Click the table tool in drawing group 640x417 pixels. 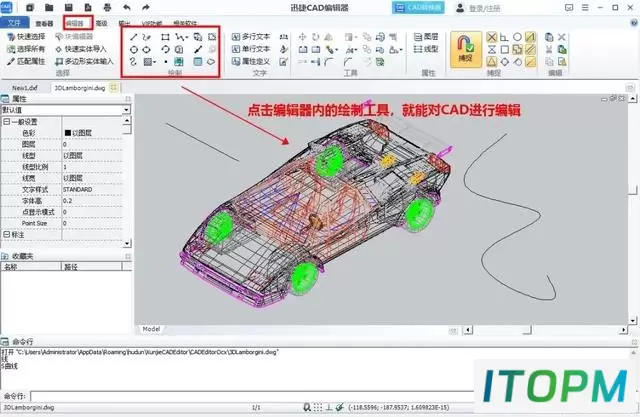pos(198,62)
